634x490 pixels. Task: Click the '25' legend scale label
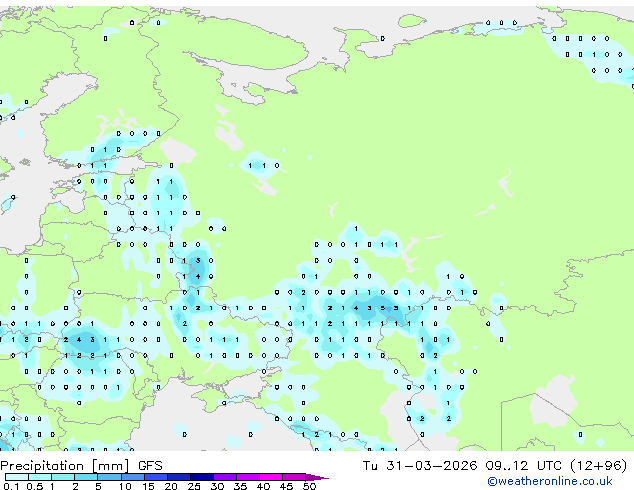194,486
